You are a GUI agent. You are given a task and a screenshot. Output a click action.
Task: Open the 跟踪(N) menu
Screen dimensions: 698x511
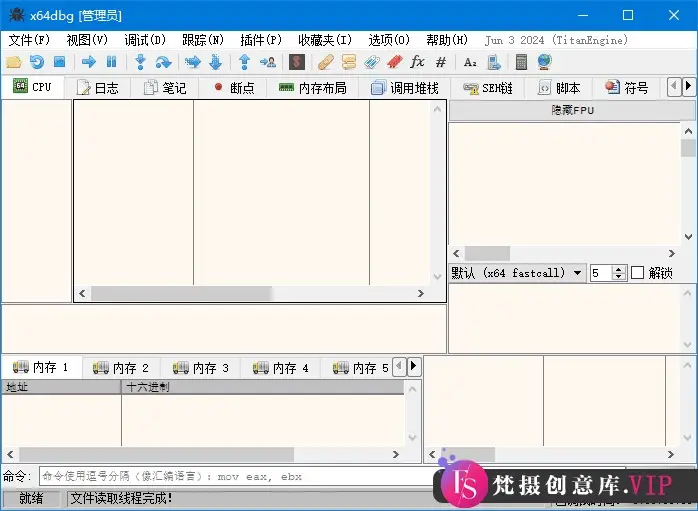pyautogui.click(x=203, y=40)
